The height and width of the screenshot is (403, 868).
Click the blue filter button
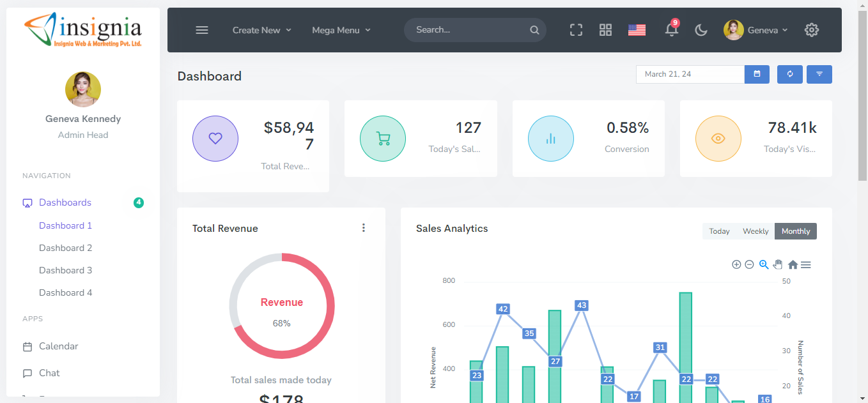click(x=819, y=74)
